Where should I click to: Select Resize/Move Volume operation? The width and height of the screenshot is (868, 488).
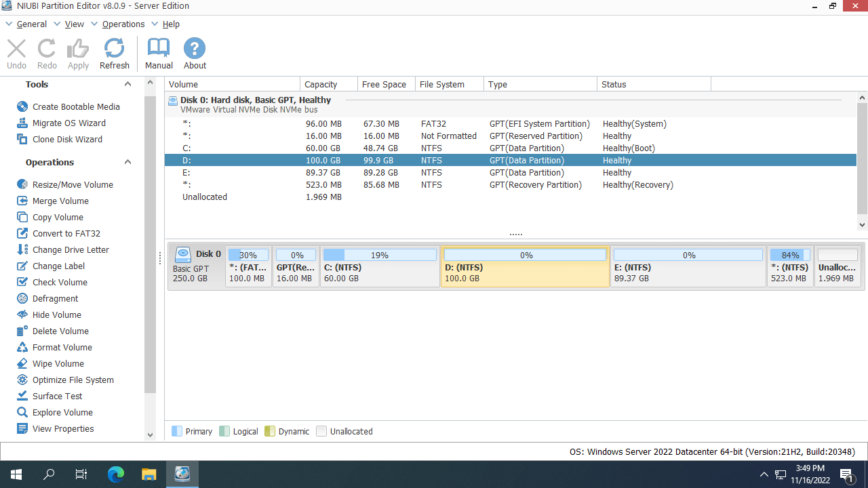(73, 184)
